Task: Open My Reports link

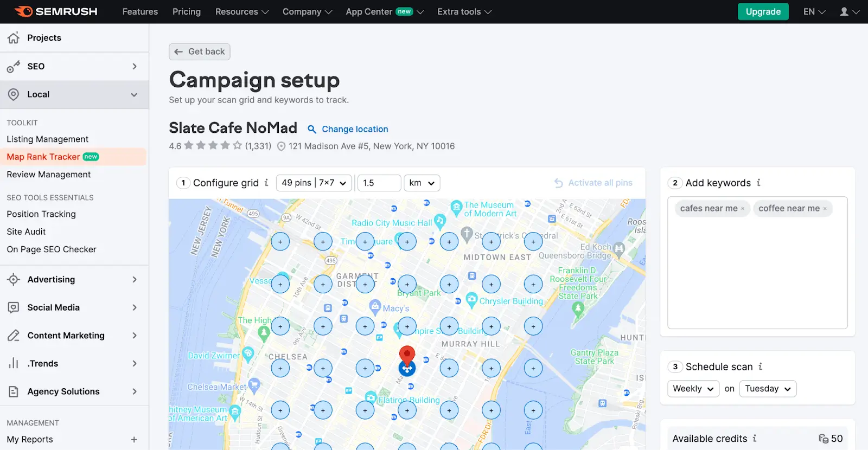Action: coord(30,440)
